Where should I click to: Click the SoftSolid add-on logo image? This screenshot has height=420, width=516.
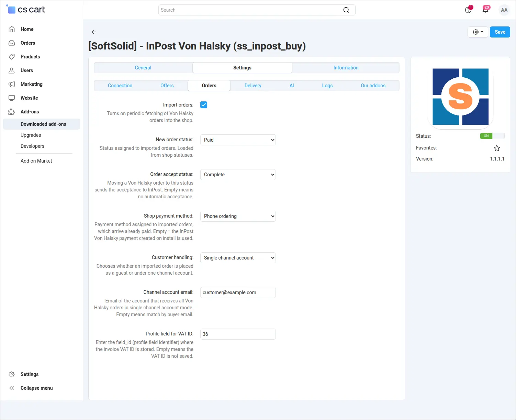460,97
